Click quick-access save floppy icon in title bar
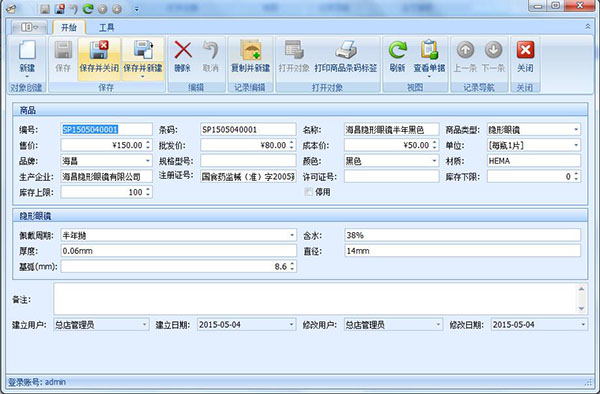Viewport: 600px width, 394px height. (45, 8)
